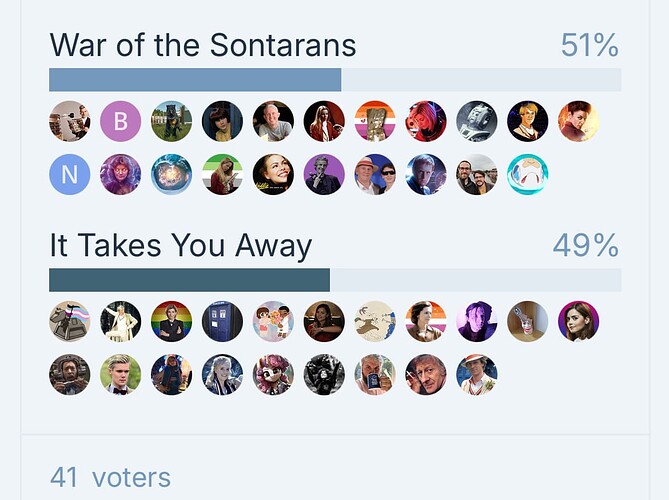This screenshot has width=669, height=500.
Task: Open the teal-ringed cartoon avatar
Action: pyautogui.click(x=527, y=174)
